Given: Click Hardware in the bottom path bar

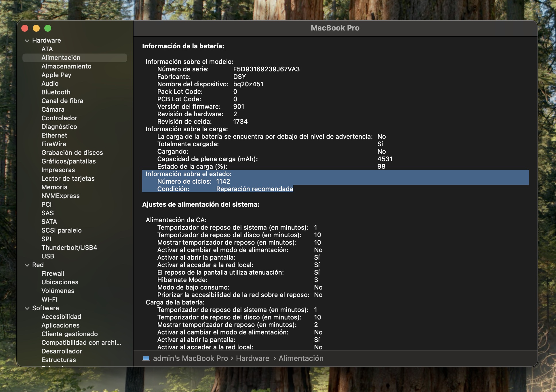Looking at the screenshot, I should pos(252,358).
